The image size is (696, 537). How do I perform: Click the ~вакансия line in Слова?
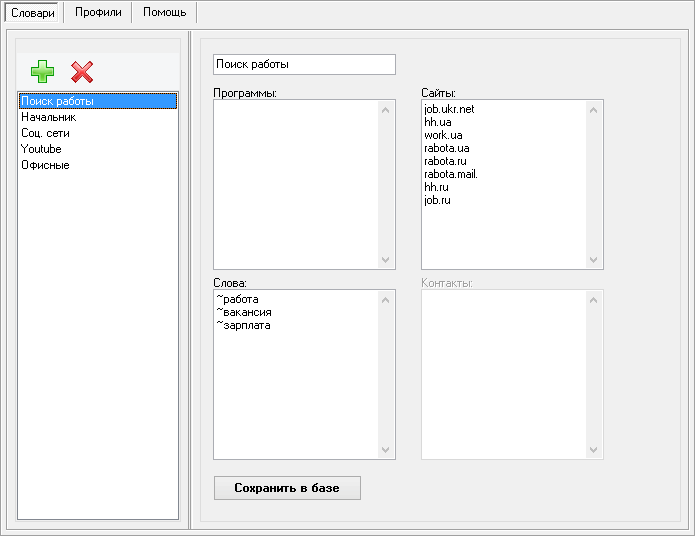coord(244,312)
